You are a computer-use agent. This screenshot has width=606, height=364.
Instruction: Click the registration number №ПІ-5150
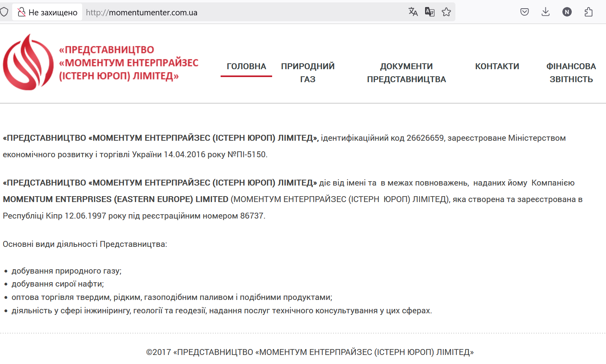pos(247,154)
